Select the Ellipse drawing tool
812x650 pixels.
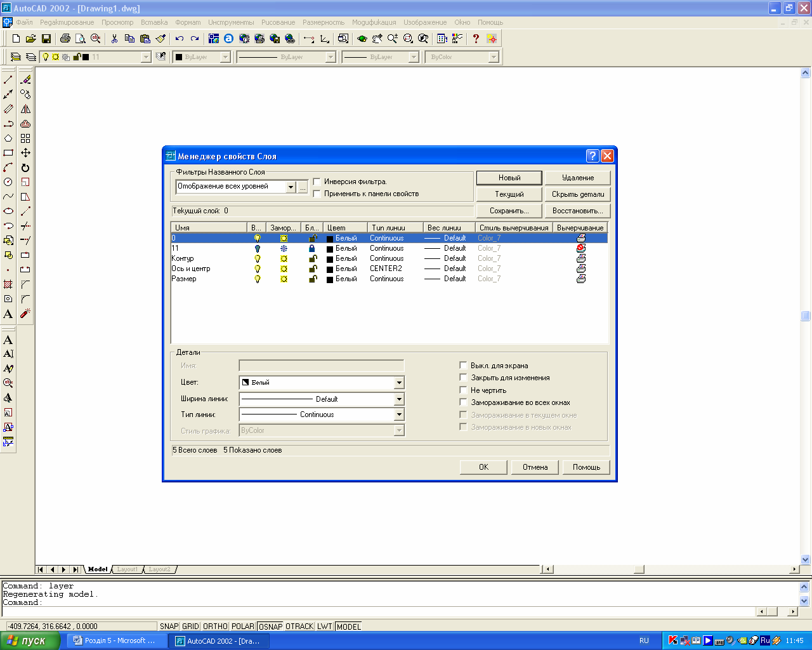8,211
